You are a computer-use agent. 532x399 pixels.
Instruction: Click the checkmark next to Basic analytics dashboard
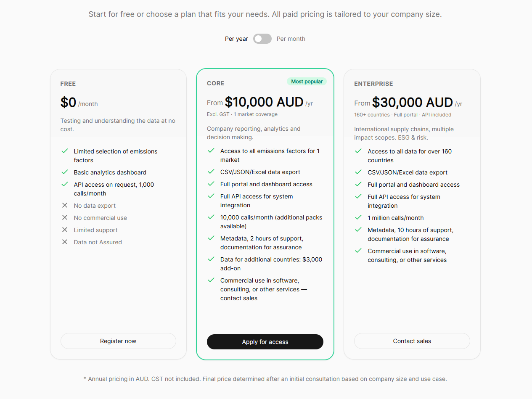(65, 172)
